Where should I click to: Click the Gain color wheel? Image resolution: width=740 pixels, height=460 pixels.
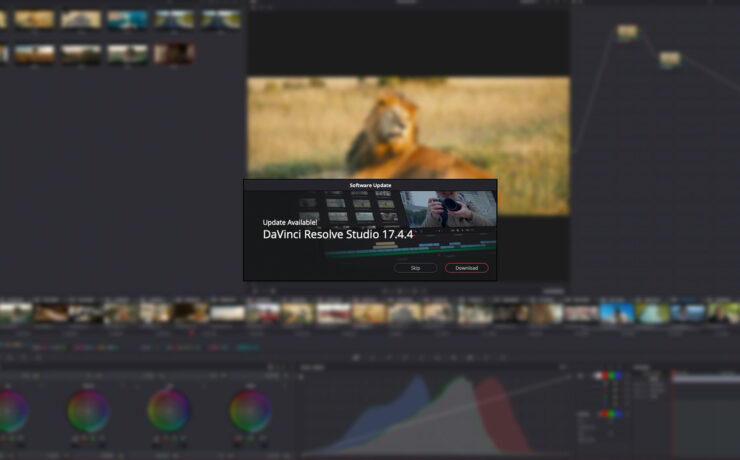pos(169,411)
